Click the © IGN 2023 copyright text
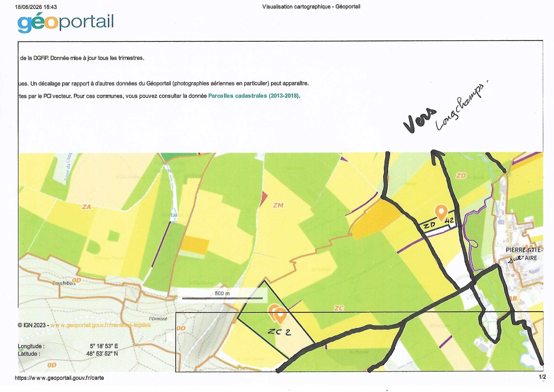Screen dimensions: 554x392 32,325
